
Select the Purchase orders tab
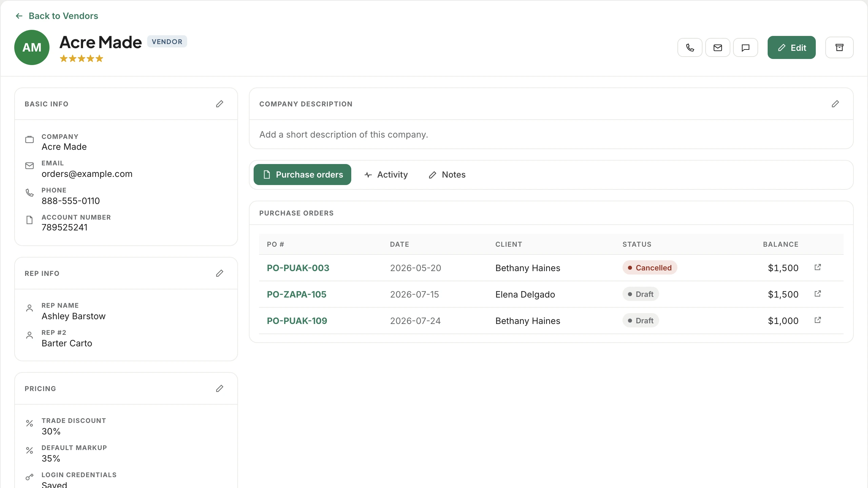point(302,175)
